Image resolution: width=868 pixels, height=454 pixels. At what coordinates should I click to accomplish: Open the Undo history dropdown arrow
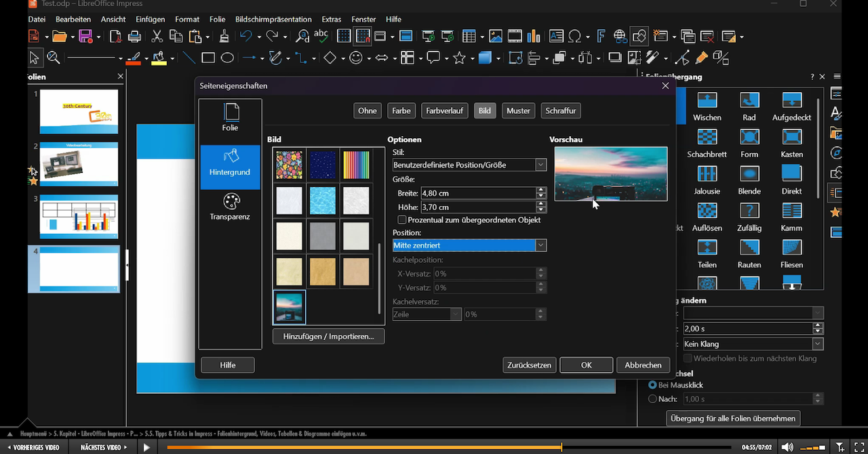click(x=258, y=37)
